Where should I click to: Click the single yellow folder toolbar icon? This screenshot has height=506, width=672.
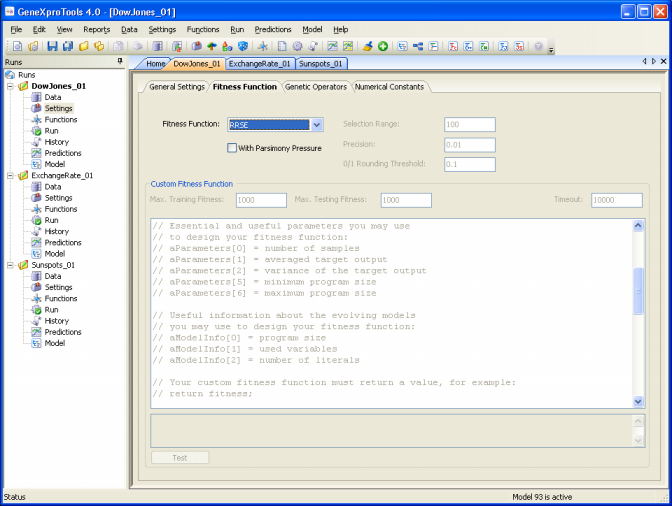click(84, 46)
